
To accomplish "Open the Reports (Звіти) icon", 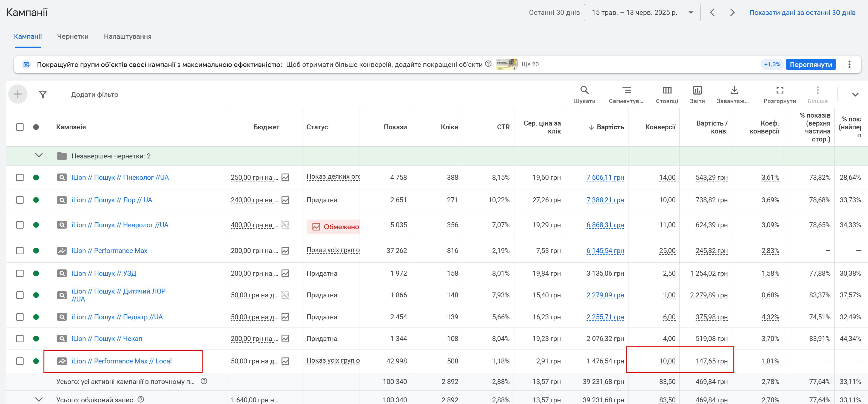I will 697,94.
